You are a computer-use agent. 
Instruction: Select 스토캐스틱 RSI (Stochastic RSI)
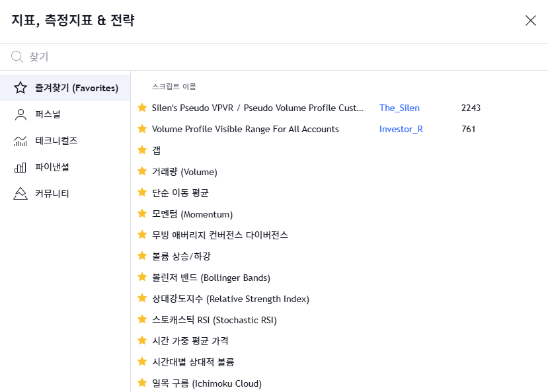click(214, 320)
